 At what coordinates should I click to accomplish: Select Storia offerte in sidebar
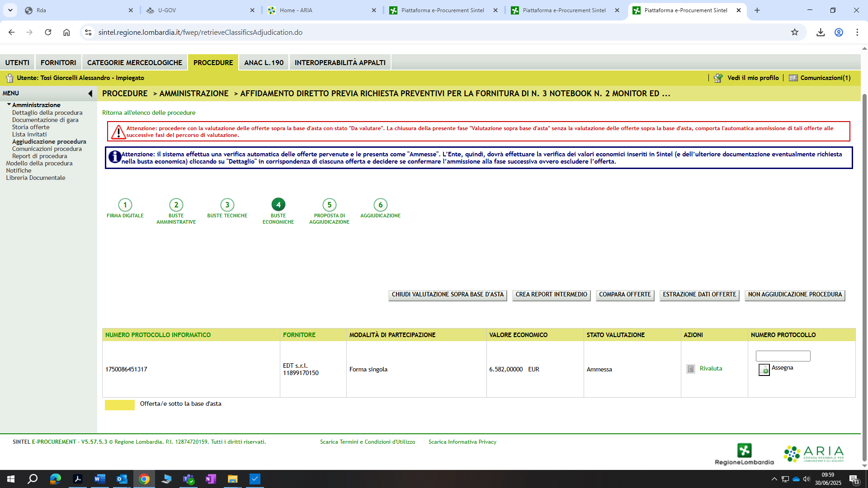click(31, 127)
